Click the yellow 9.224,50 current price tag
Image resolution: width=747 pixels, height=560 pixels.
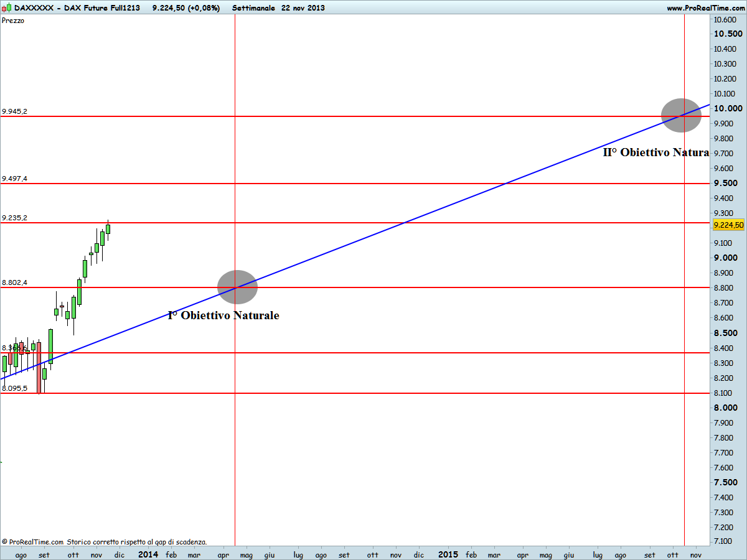click(729, 225)
